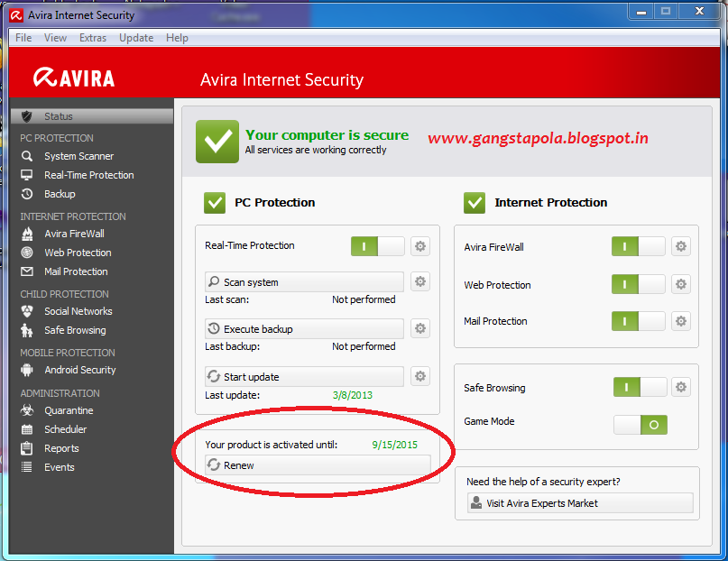Click the Renew button
The width and height of the screenshot is (728, 561).
click(x=318, y=465)
